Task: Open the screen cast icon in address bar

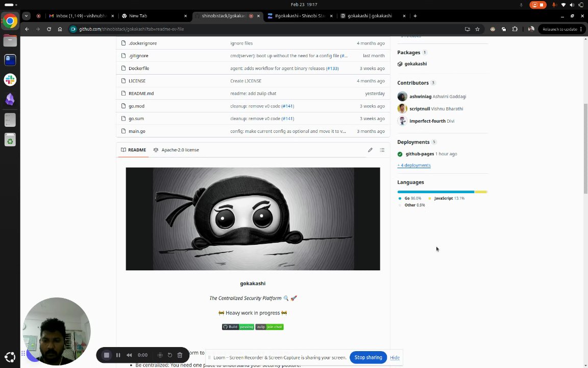Action: 467,29
